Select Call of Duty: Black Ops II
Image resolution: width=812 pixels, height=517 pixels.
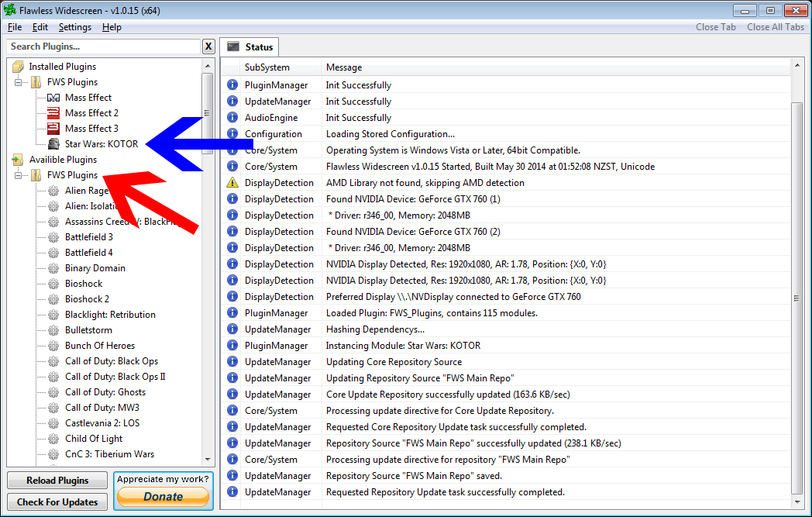(115, 377)
